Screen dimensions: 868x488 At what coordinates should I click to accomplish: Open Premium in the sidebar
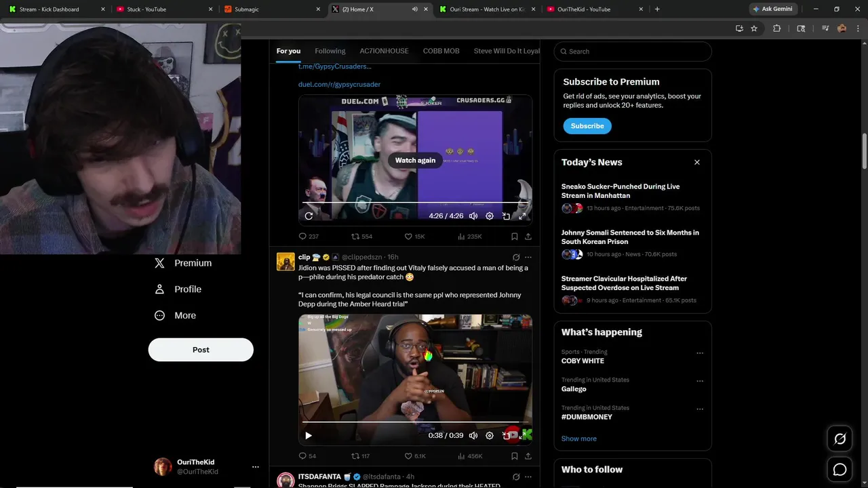click(183, 263)
